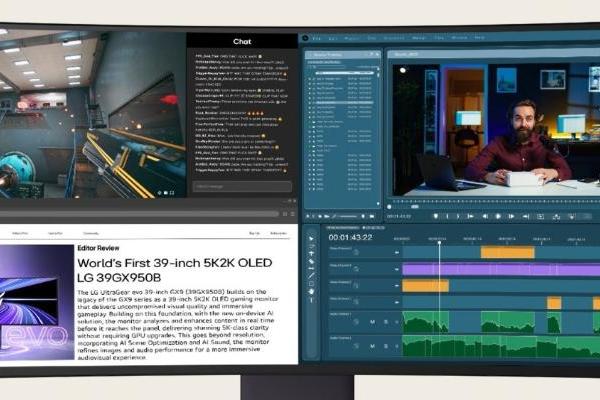Screen dimensions: 600x400
Task: Select the Rectangle tool in timeline toolbar
Action: click(311, 284)
